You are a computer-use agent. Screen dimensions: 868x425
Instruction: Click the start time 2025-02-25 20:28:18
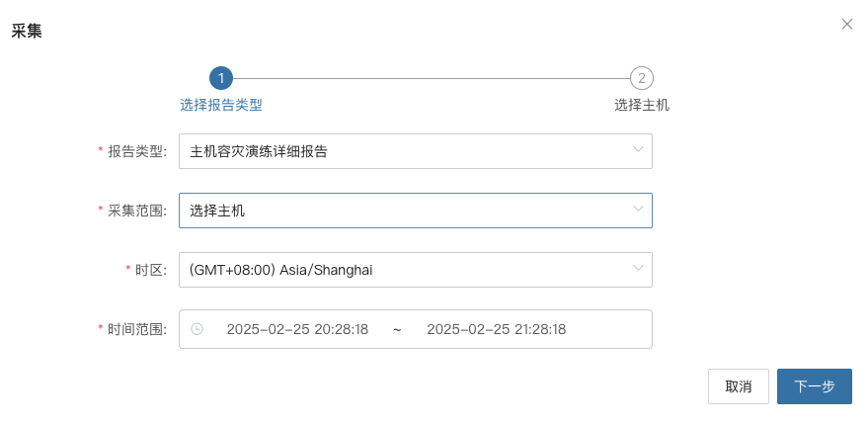[x=297, y=329]
